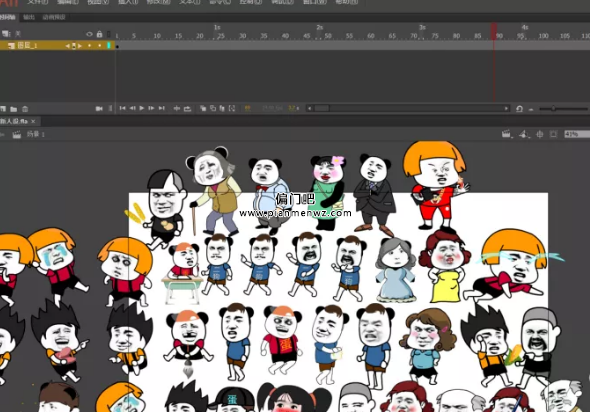The image size is (590, 412).
Task: Open the 控制 (Control) menu
Action: click(251, 2)
